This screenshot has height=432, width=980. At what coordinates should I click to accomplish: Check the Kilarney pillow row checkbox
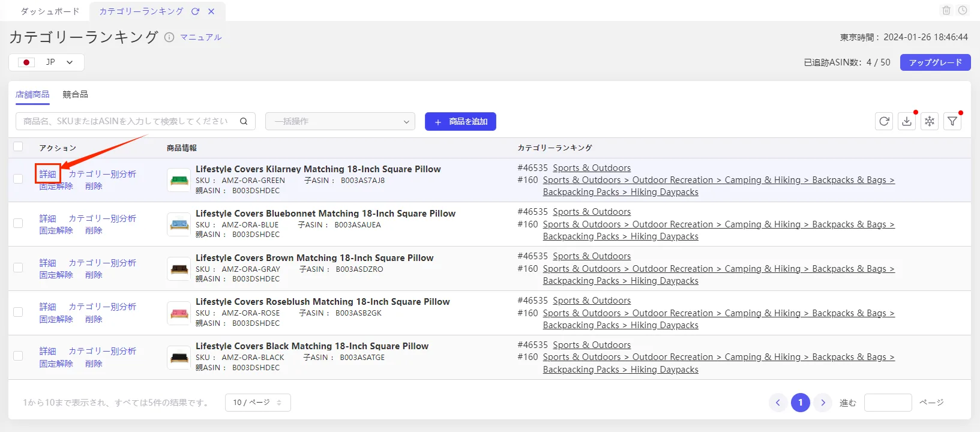pos(18,179)
